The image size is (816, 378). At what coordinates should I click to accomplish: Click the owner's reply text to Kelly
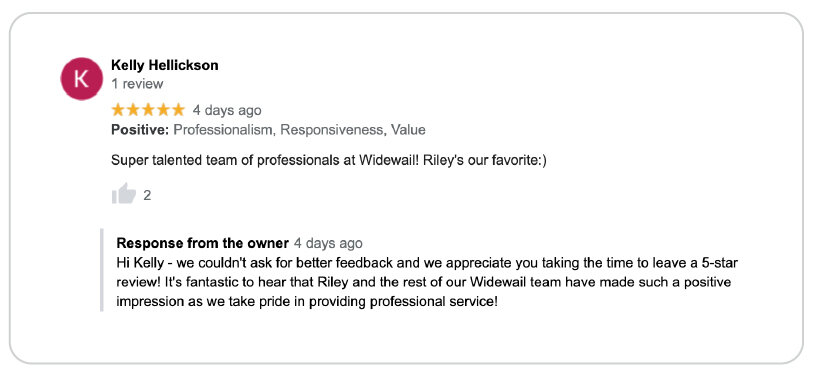click(x=427, y=282)
